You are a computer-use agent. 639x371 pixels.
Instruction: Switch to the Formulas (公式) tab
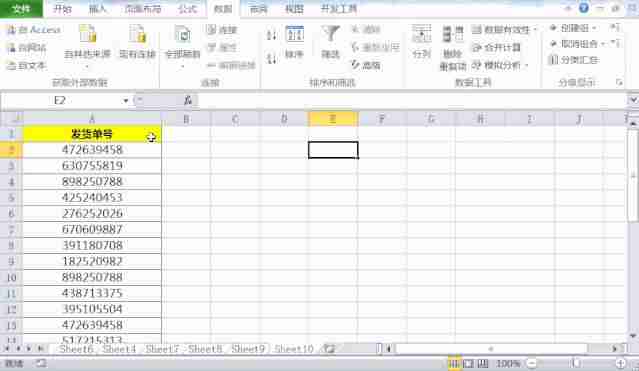(188, 9)
